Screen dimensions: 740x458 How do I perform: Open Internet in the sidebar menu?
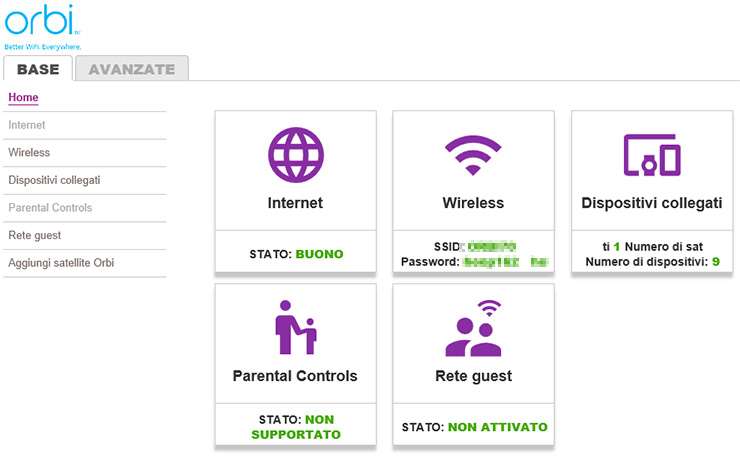(x=27, y=125)
